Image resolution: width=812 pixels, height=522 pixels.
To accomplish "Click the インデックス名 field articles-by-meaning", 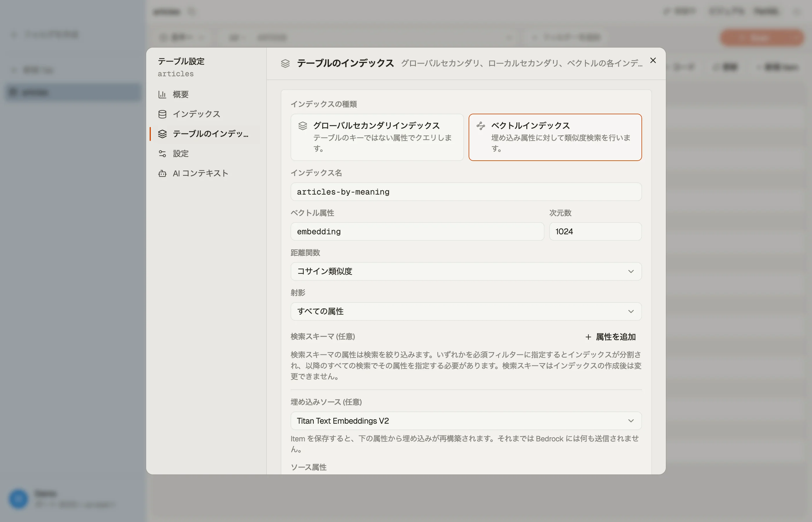I will [466, 192].
